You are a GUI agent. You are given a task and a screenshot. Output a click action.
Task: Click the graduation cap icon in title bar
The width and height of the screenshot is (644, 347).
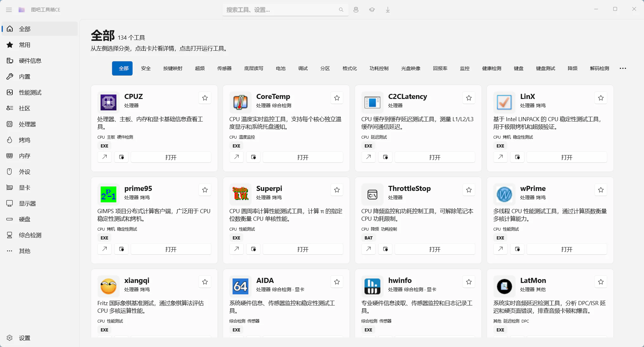[372, 10]
